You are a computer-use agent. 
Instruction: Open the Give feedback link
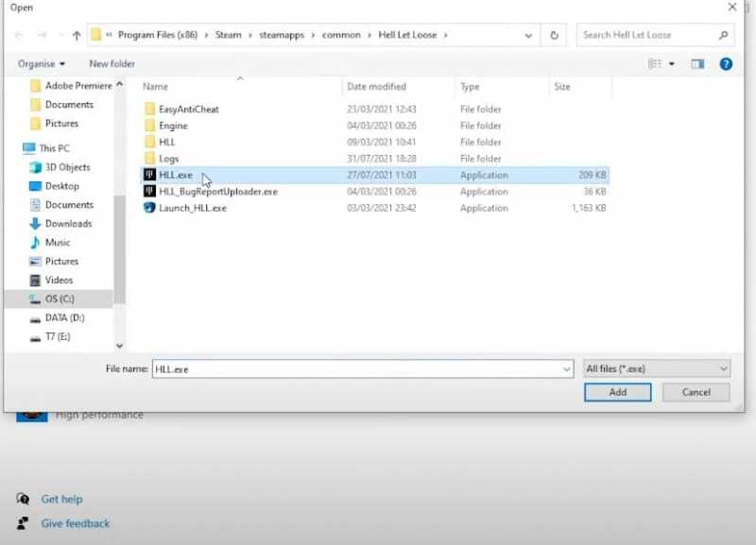tap(76, 523)
